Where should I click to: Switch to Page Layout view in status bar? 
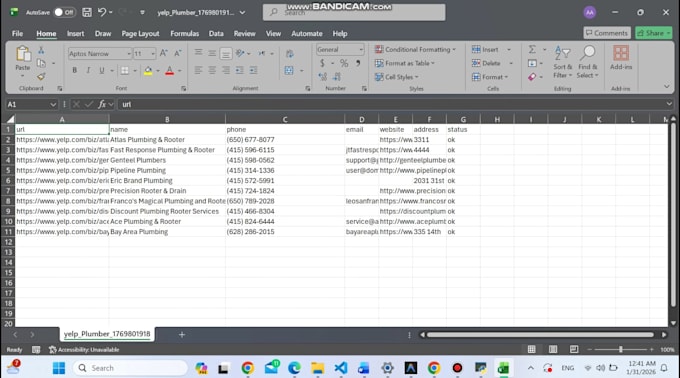pos(553,349)
